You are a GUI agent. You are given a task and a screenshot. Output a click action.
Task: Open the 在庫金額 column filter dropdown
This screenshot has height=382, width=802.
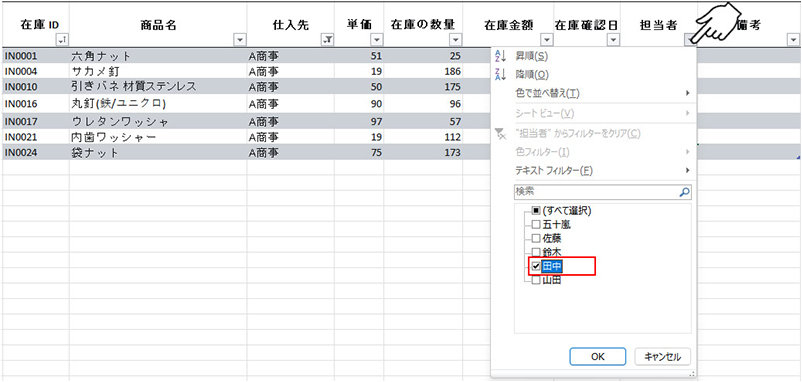(x=547, y=40)
